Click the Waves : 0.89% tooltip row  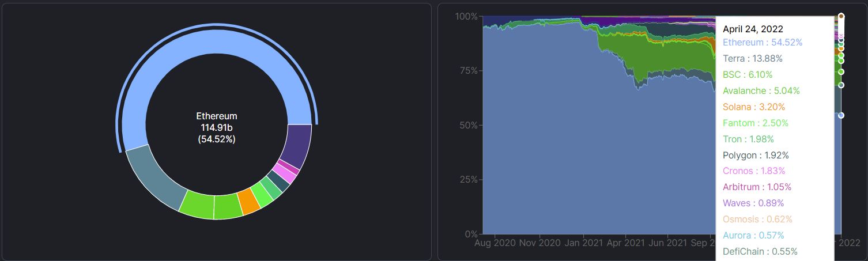tap(753, 203)
